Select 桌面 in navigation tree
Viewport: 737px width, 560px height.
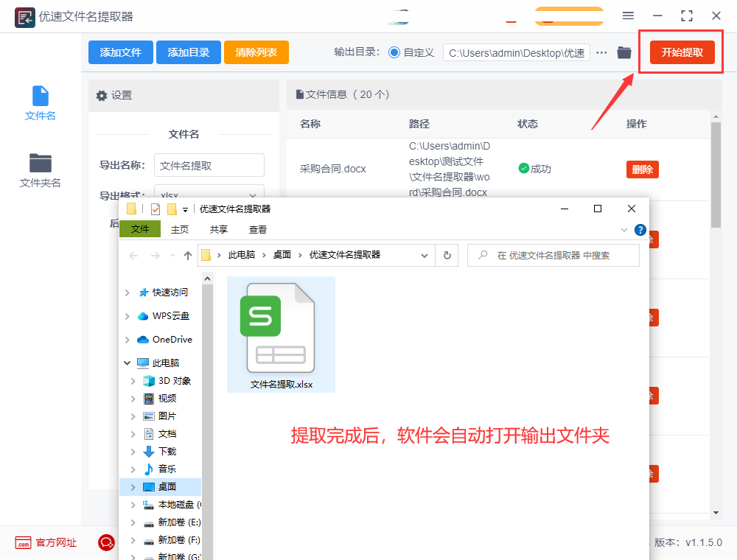tap(160, 487)
